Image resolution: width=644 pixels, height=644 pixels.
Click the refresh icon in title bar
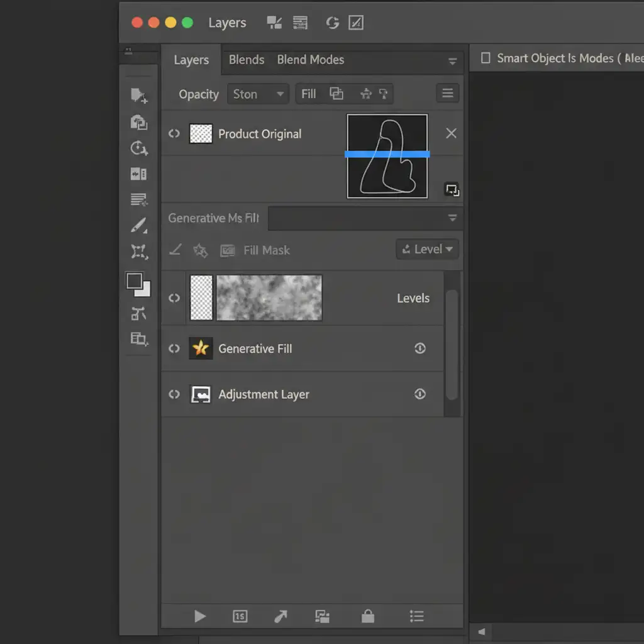(332, 23)
